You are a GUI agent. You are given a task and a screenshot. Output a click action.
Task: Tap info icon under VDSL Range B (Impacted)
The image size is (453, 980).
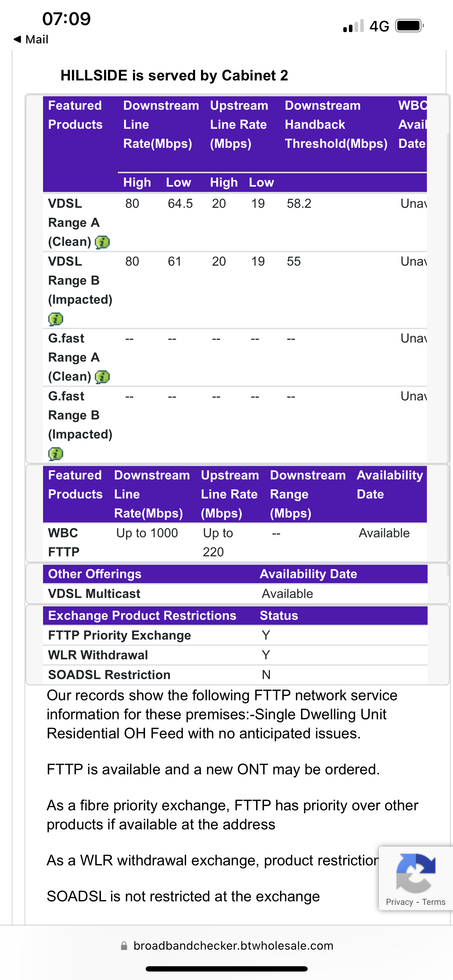(55, 319)
